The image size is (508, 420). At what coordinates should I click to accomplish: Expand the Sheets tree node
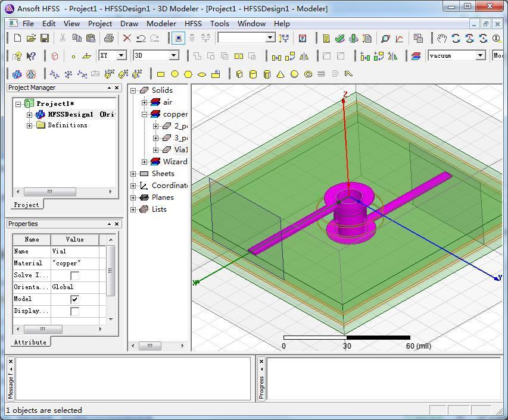133,174
